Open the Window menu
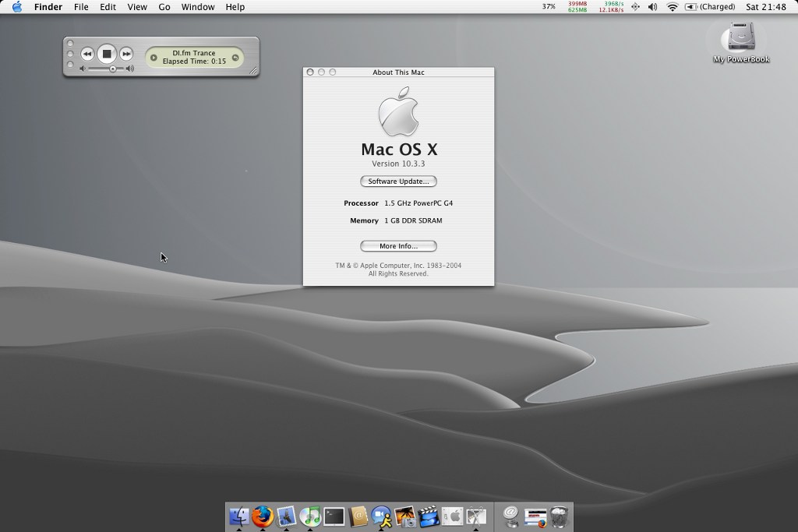The width and height of the screenshot is (798, 532). click(198, 7)
